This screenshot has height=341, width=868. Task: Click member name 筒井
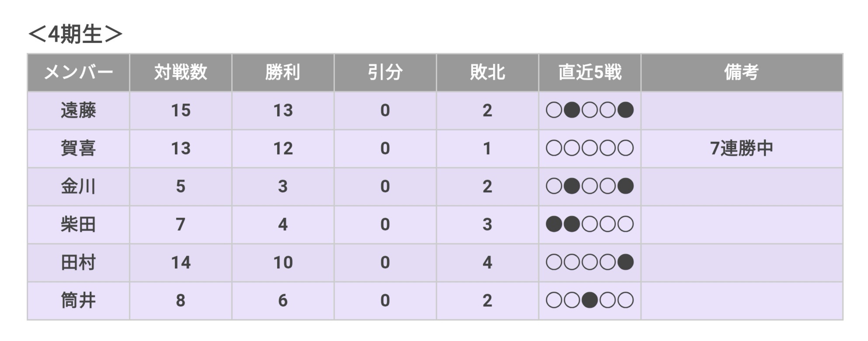[78, 301]
